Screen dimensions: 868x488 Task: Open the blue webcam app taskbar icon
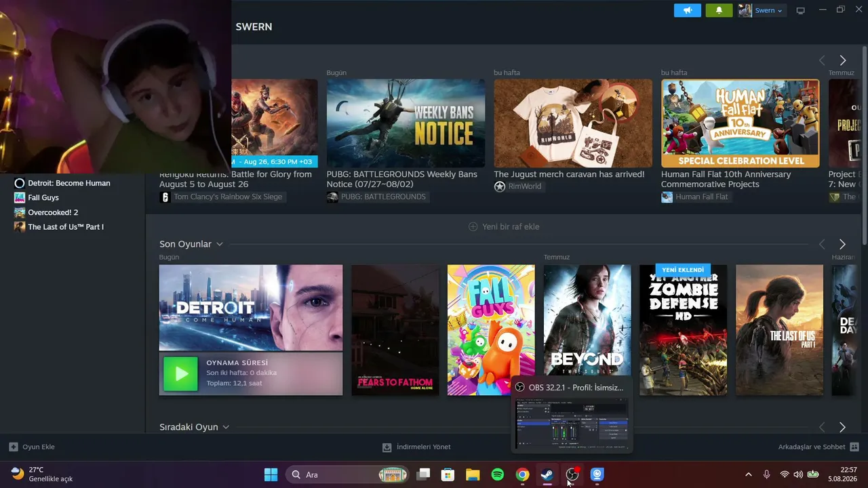pos(597,474)
